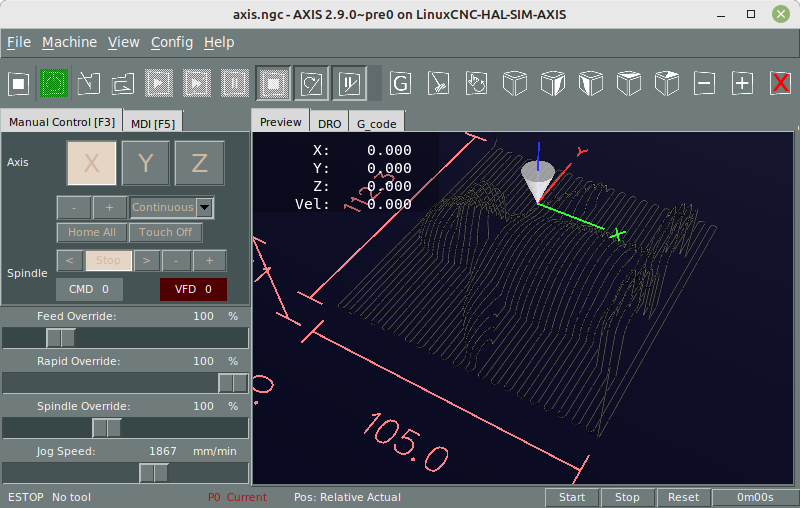Switch to the DRO tab
The width and height of the screenshot is (800, 508).
click(330, 123)
